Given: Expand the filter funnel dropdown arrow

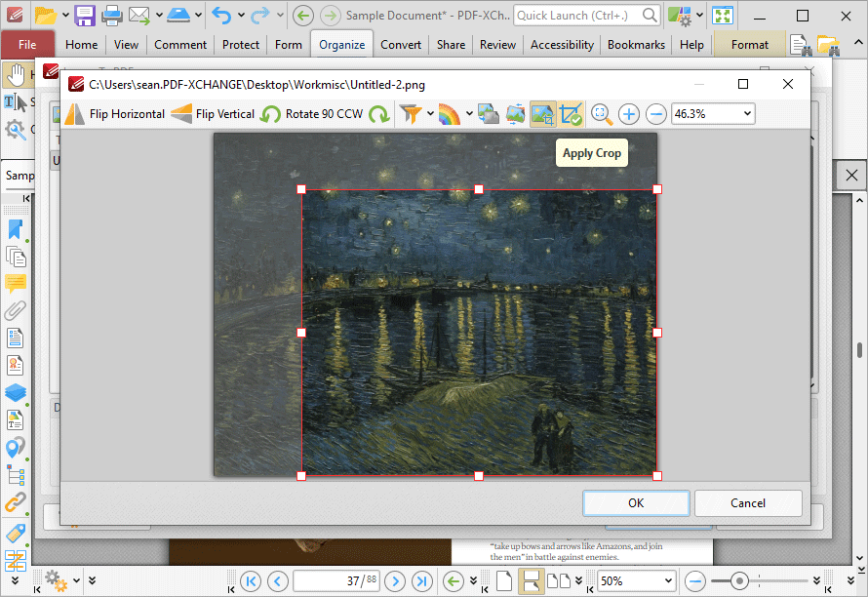Looking at the screenshot, I should click(x=430, y=114).
